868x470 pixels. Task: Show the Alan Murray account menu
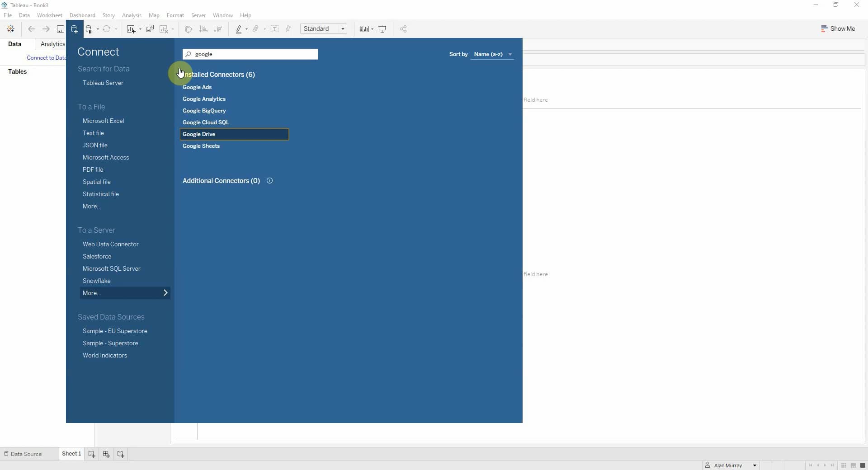(754, 465)
